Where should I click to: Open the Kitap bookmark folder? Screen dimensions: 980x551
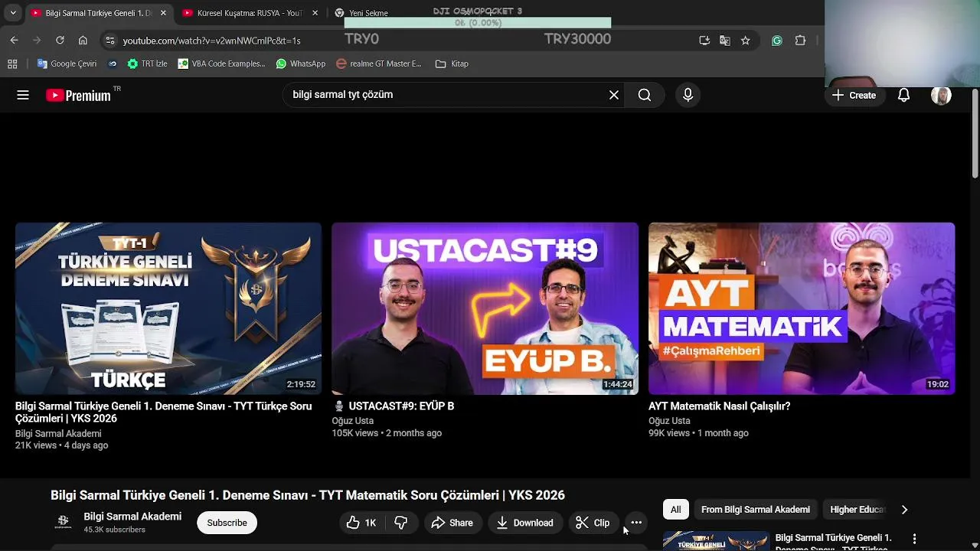pyautogui.click(x=452, y=64)
